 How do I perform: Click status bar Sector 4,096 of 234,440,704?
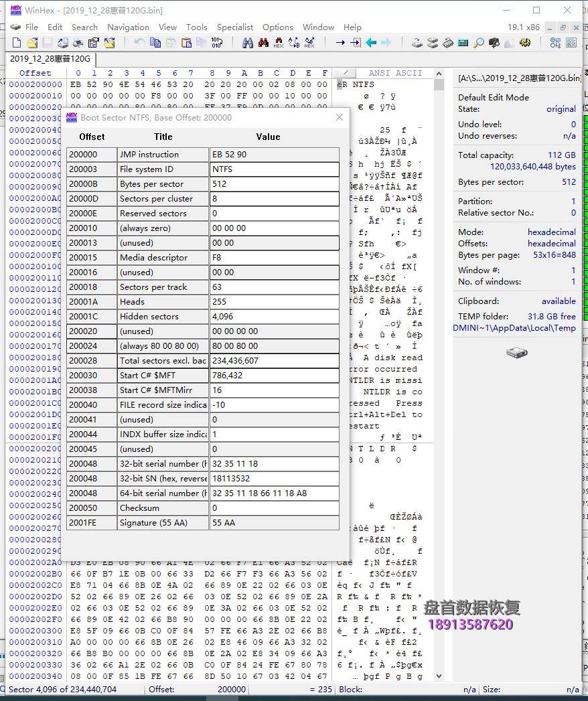click(x=62, y=690)
